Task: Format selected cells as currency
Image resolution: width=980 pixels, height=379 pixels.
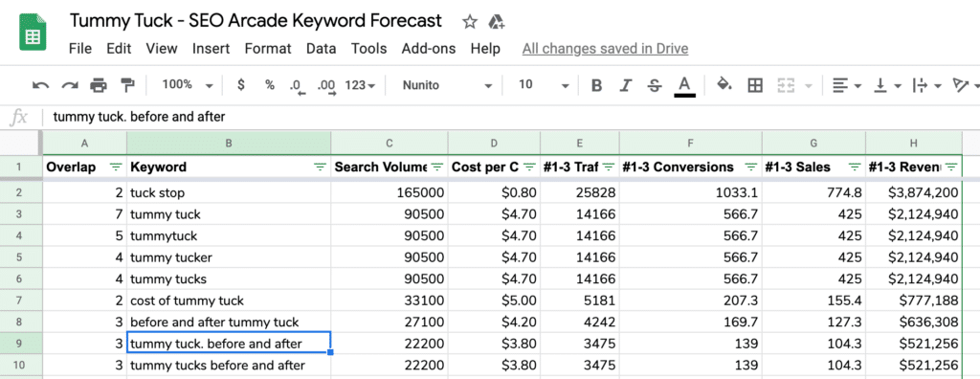Action: coord(240,85)
